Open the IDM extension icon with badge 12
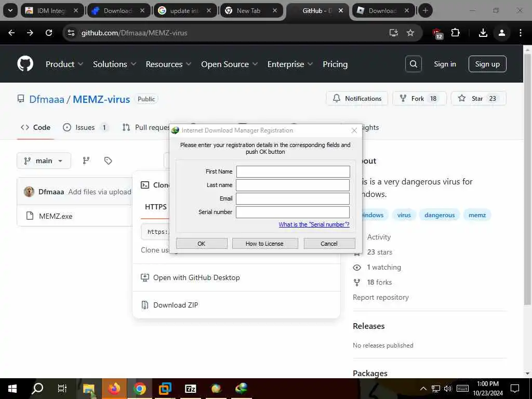 coord(437,34)
